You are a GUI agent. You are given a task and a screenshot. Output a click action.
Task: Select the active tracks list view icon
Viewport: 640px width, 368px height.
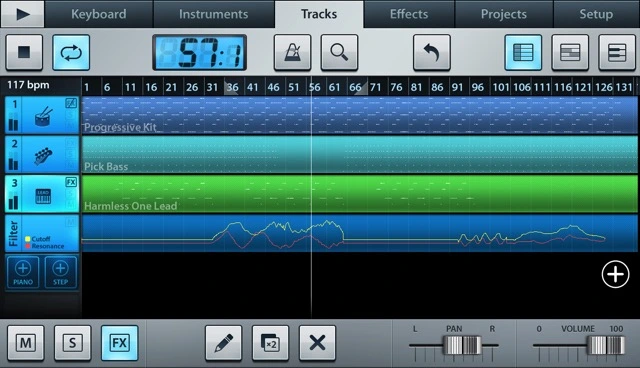pyautogui.click(x=523, y=52)
